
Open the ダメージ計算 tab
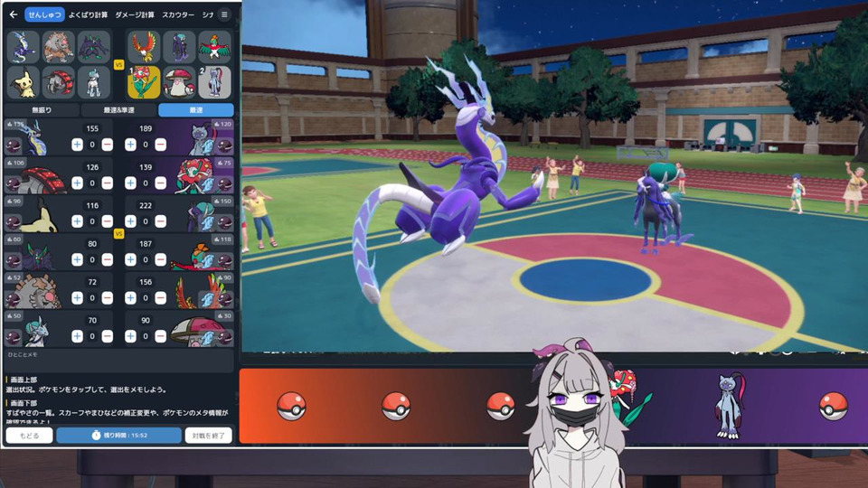pyautogui.click(x=135, y=15)
